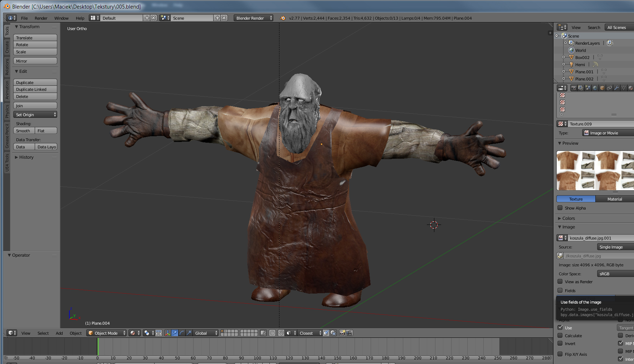Toggle proportional editing circle icon
The width and height of the screenshot is (634, 364).
(272, 333)
